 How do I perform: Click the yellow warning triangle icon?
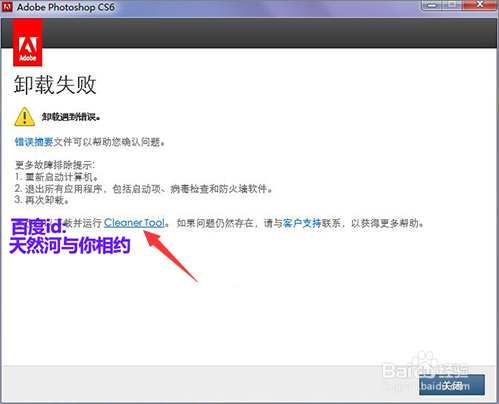[x=24, y=117]
